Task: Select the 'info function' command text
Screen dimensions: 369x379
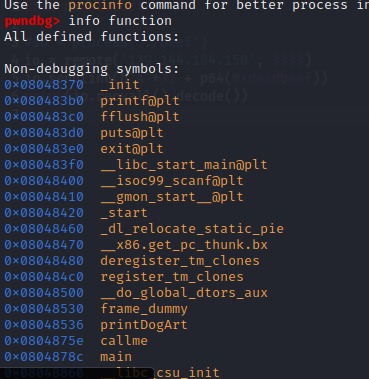Action: coord(120,21)
